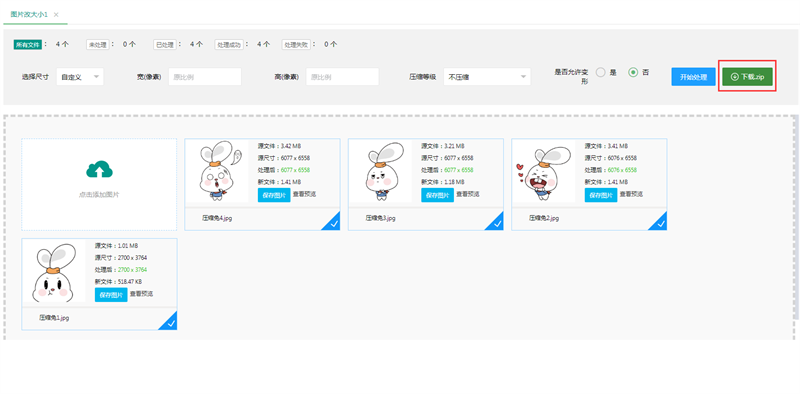Click the scrollbar beside the image list
Image resolution: width=800 pixels, height=394 pixels.
tap(796, 217)
